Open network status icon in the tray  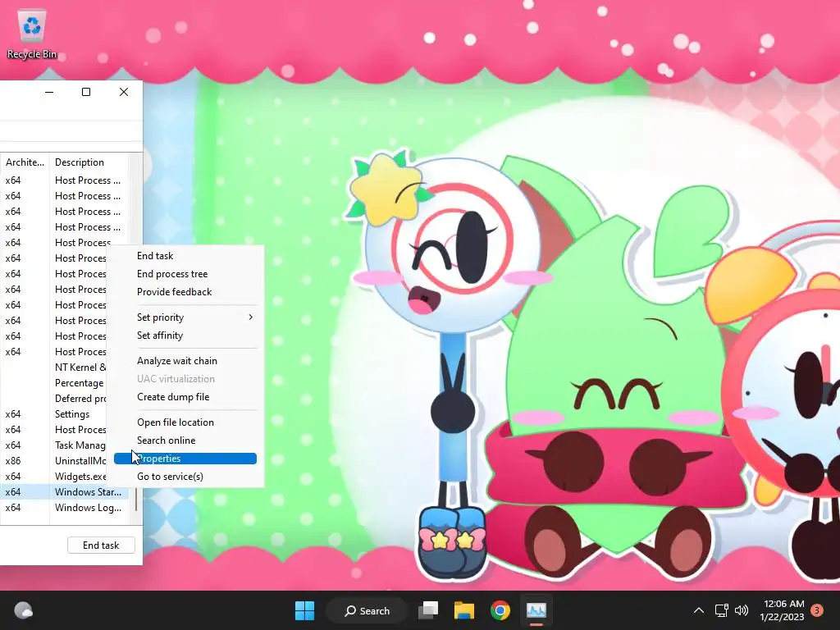721,610
